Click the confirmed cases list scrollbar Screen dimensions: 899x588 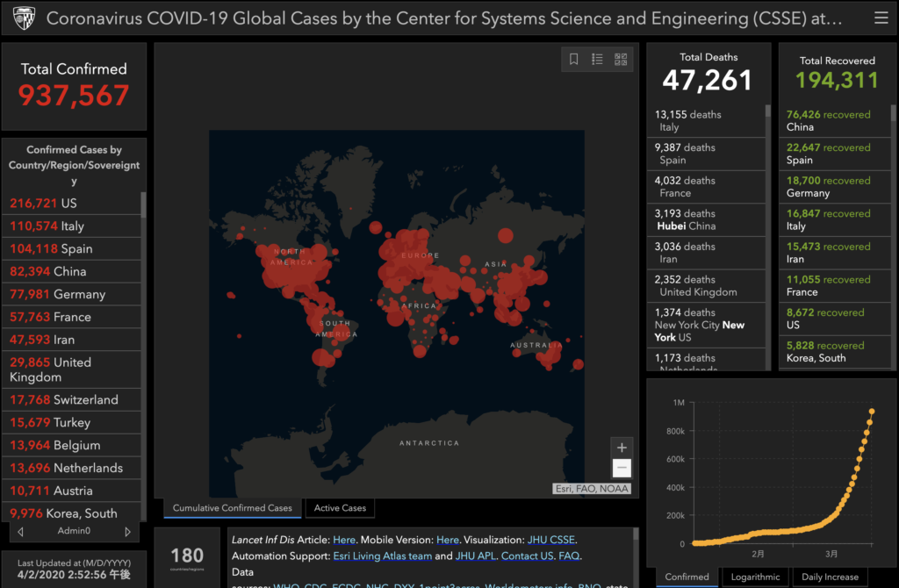coord(143,205)
